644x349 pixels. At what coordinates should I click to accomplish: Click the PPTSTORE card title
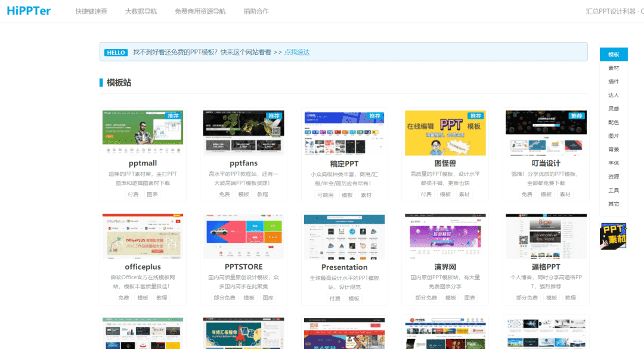click(243, 267)
